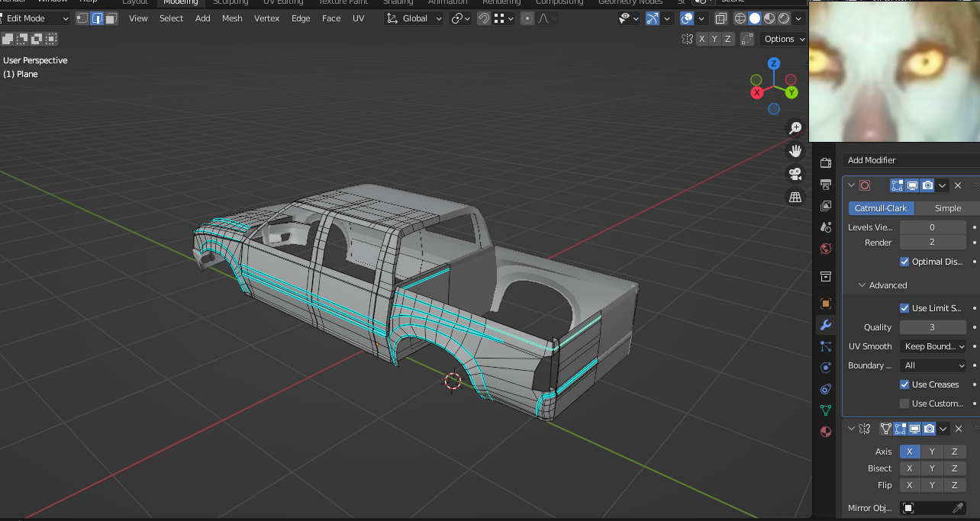The image size is (980, 521).
Task: Open the View Layer properties tab
Action: point(825,206)
